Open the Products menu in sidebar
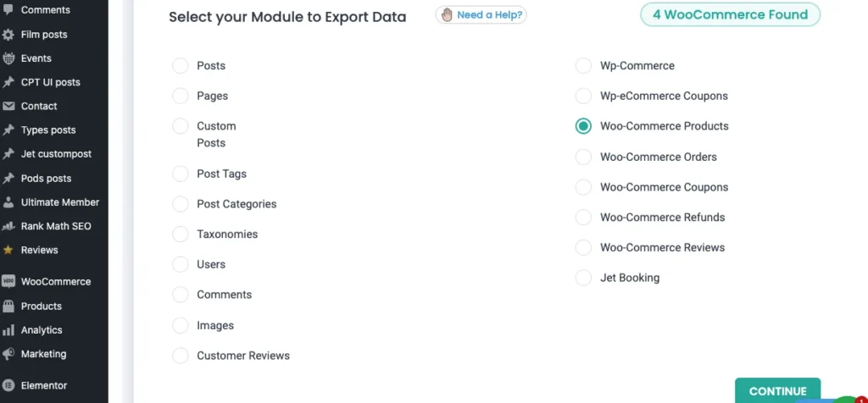Viewport: 868px width, 403px height. point(41,306)
